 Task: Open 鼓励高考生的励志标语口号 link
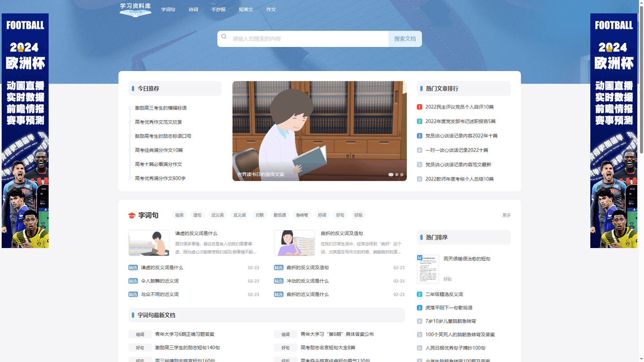point(163,136)
